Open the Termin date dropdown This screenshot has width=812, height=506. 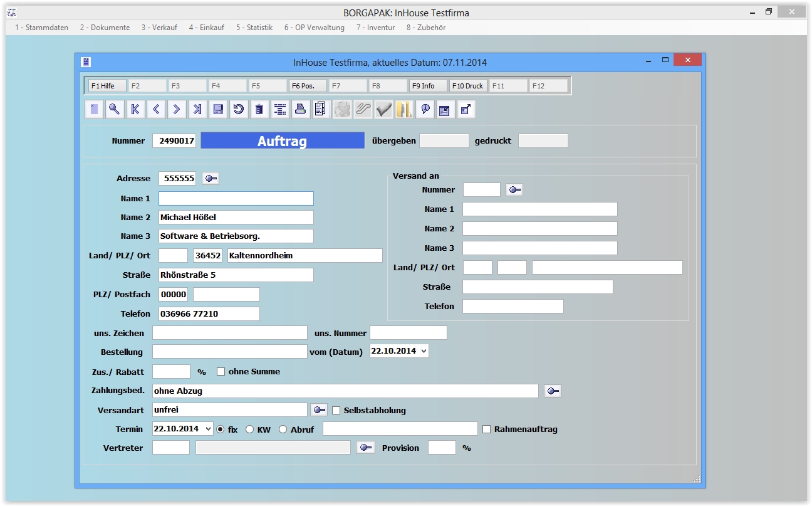coord(209,429)
